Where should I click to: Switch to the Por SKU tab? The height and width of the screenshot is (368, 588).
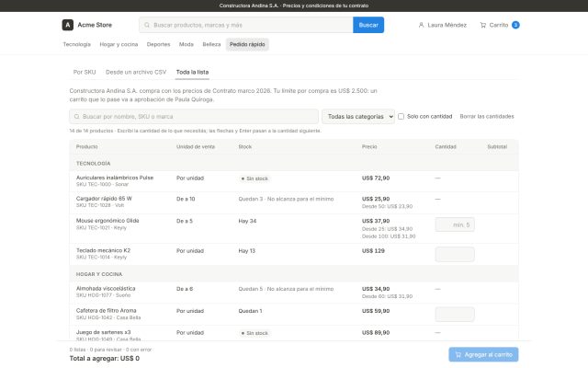click(85, 72)
